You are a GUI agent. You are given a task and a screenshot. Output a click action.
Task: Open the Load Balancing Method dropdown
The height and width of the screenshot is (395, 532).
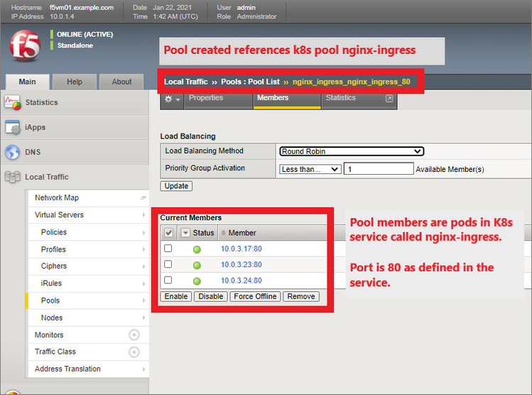(x=352, y=151)
